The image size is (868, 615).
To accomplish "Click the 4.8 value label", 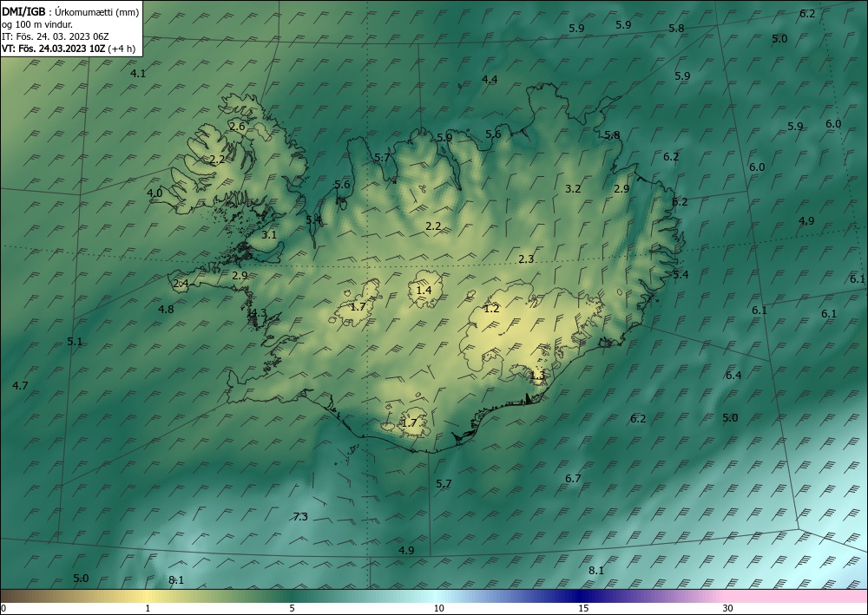I will pyautogui.click(x=166, y=309).
